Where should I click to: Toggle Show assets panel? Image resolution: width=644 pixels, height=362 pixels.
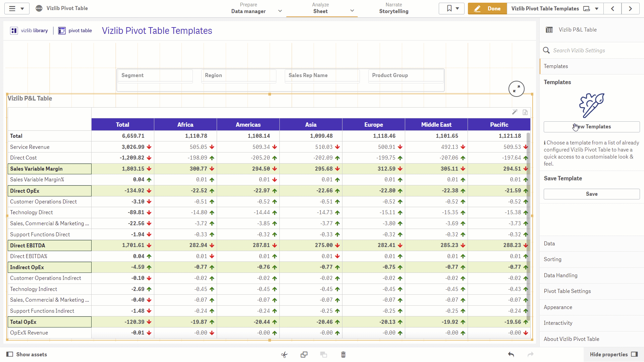pyautogui.click(x=27, y=354)
